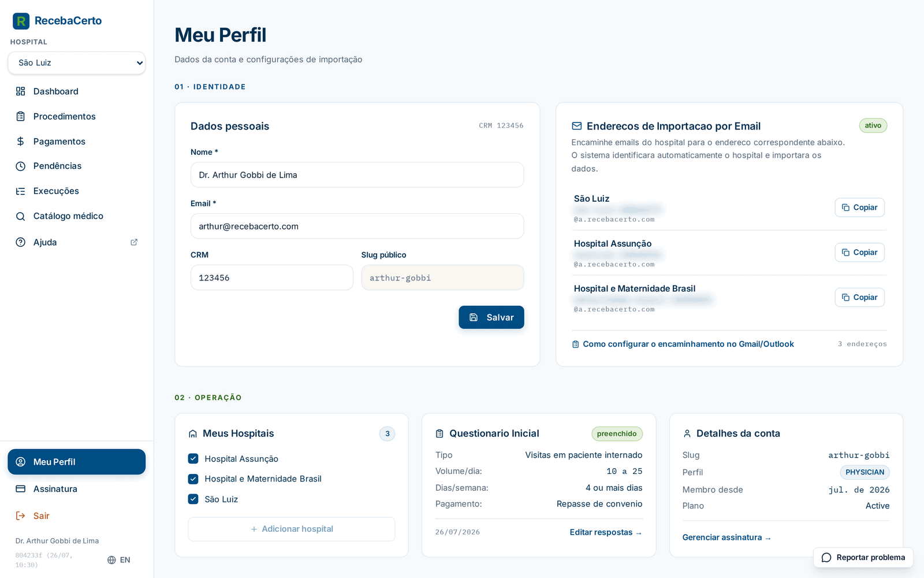The height and width of the screenshot is (578, 924).
Task: Uncheck the Hospital Assunção checkbox
Action: (193, 458)
